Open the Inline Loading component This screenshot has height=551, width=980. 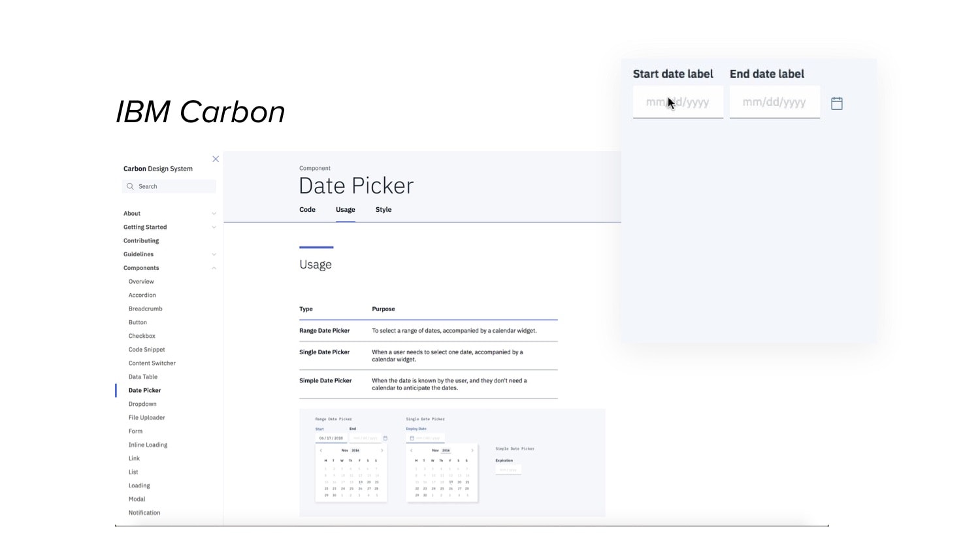click(x=148, y=445)
